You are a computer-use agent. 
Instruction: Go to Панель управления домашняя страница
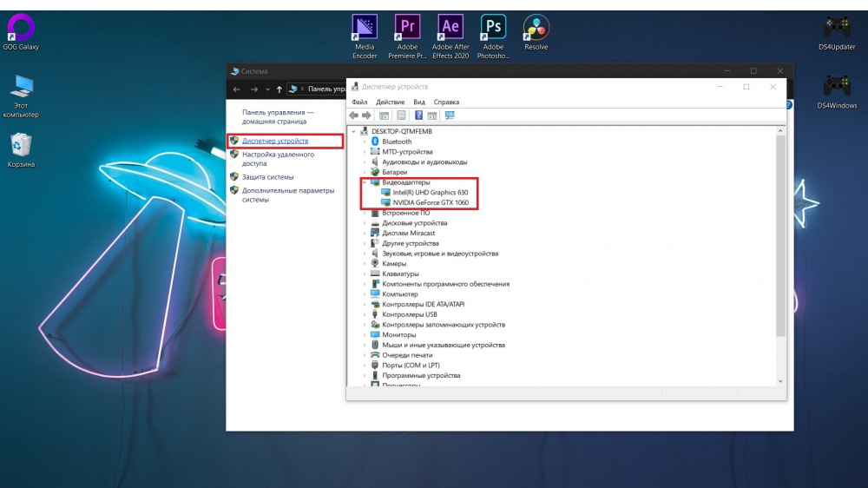tap(278, 117)
